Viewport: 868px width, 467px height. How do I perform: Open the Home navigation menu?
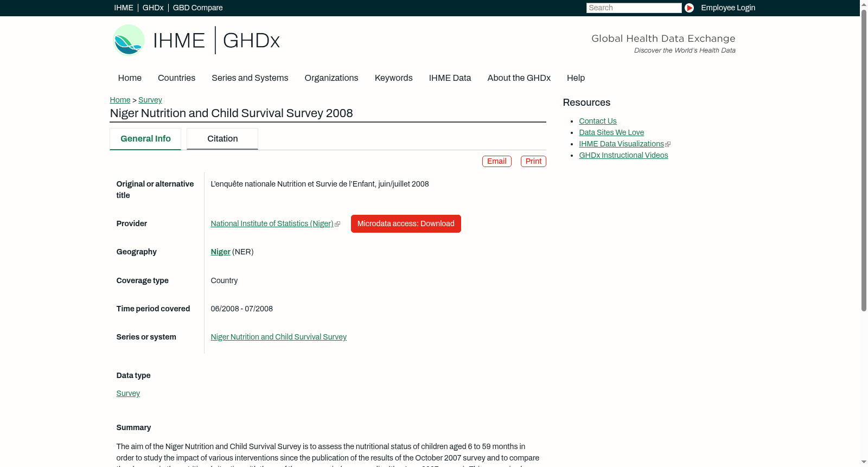[x=130, y=78]
